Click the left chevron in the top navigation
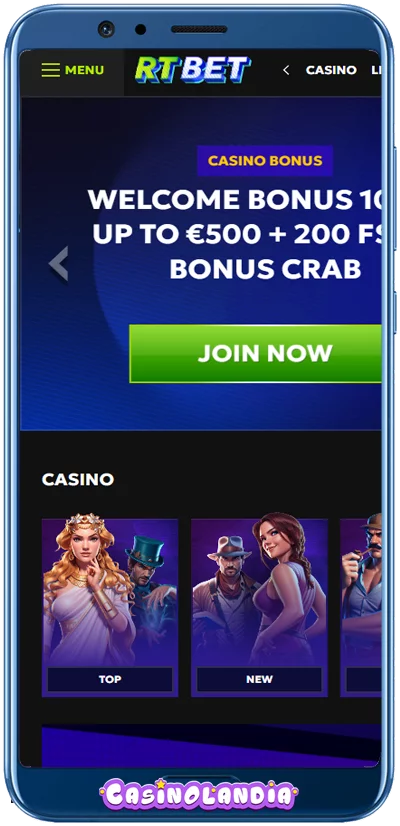 (x=286, y=70)
